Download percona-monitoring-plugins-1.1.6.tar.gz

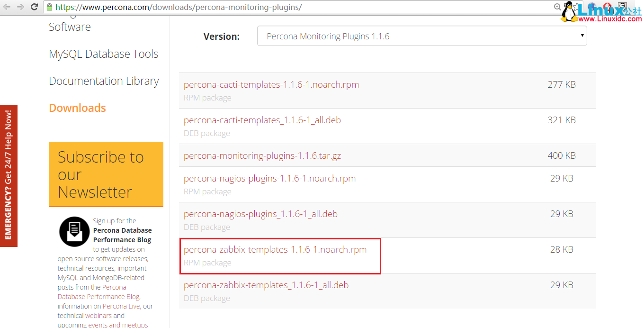click(262, 155)
